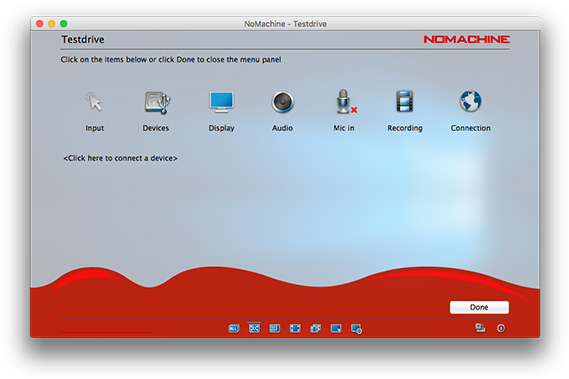The width and height of the screenshot is (569, 379).
Task: Select the ALL monitors icon in bottom bar
Action: click(234, 329)
